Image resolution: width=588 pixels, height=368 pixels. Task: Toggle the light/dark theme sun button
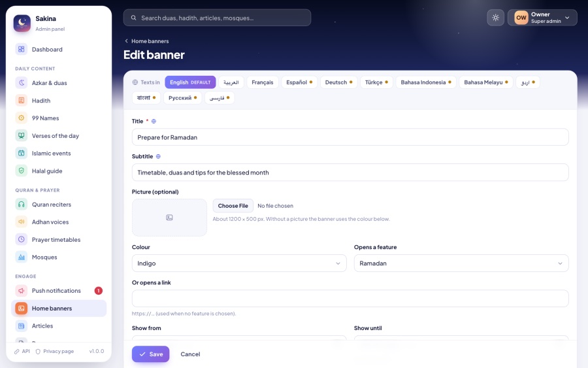tap(495, 18)
